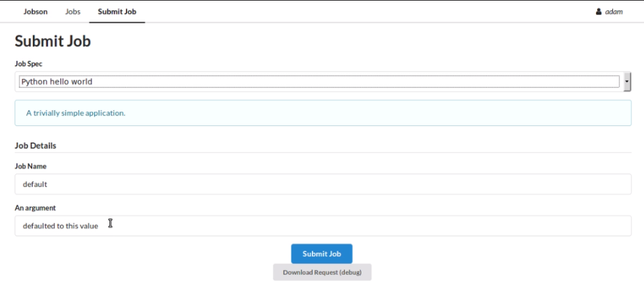Click the trivially simple application info box
Viewport: 644px width, 285px height.
tap(323, 113)
